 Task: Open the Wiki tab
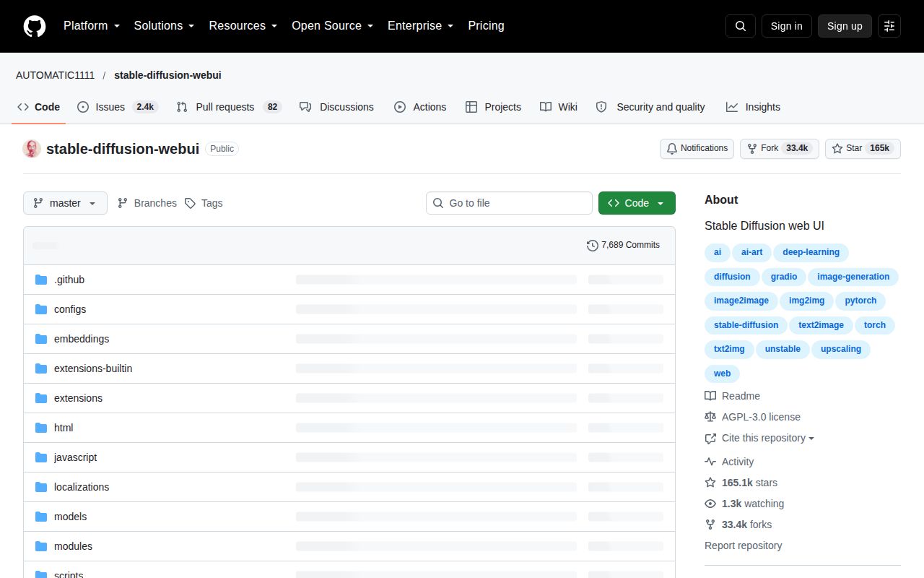pos(559,107)
